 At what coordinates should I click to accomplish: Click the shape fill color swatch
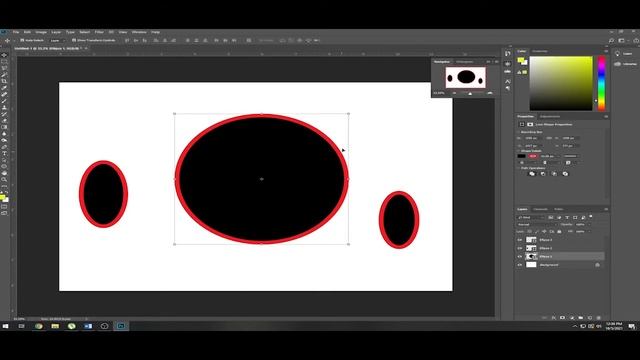click(522, 156)
